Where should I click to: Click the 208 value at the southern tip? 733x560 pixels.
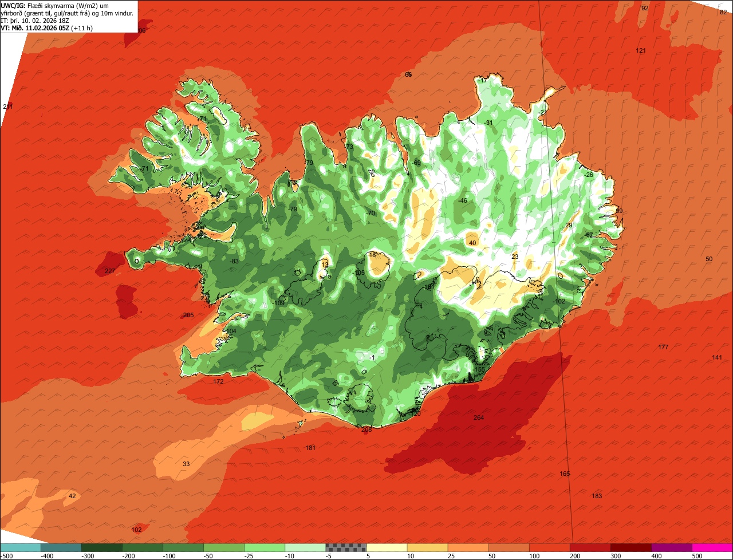coord(366,429)
